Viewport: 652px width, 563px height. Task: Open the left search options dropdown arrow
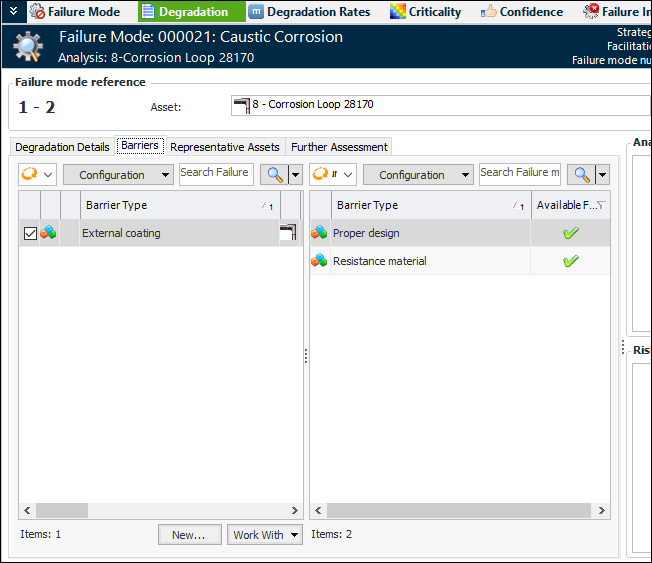tap(295, 175)
